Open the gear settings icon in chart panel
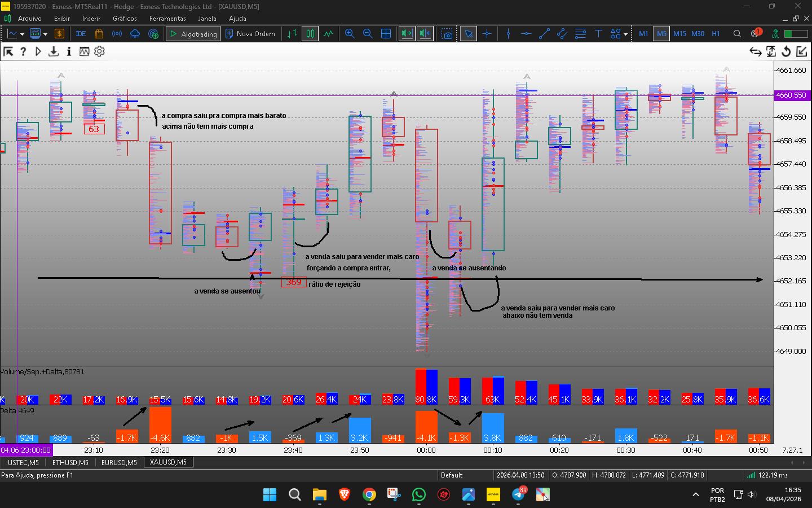 [99, 51]
